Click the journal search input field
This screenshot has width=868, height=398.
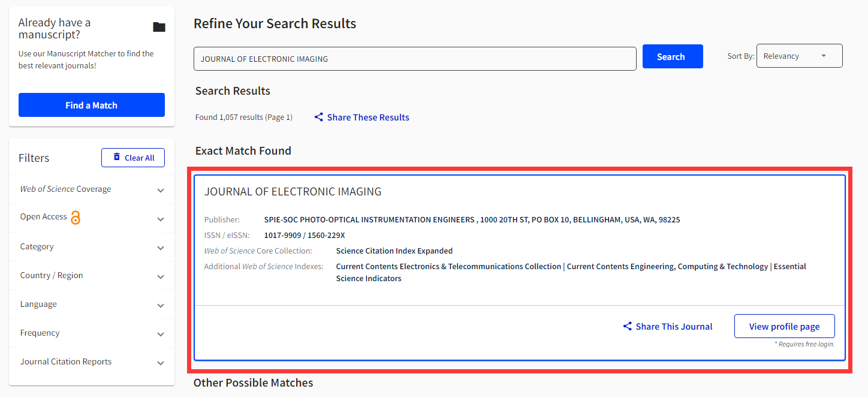click(414, 59)
